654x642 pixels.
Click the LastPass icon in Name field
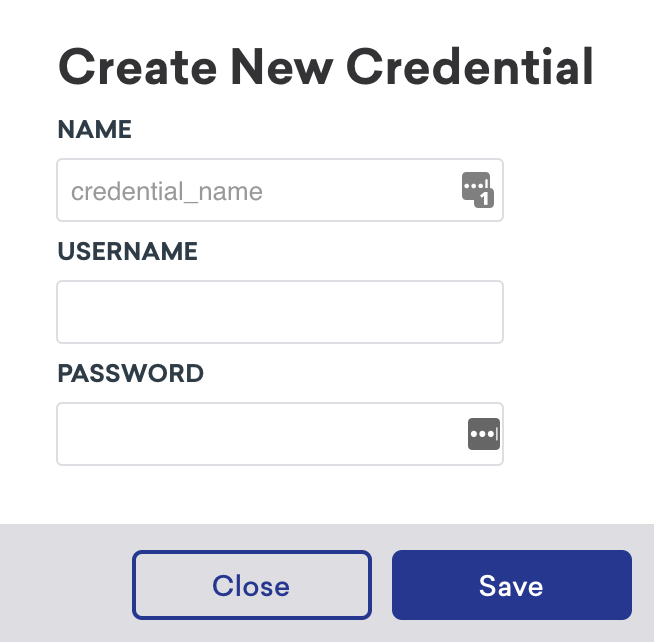pyautogui.click(x=477, y=188)
